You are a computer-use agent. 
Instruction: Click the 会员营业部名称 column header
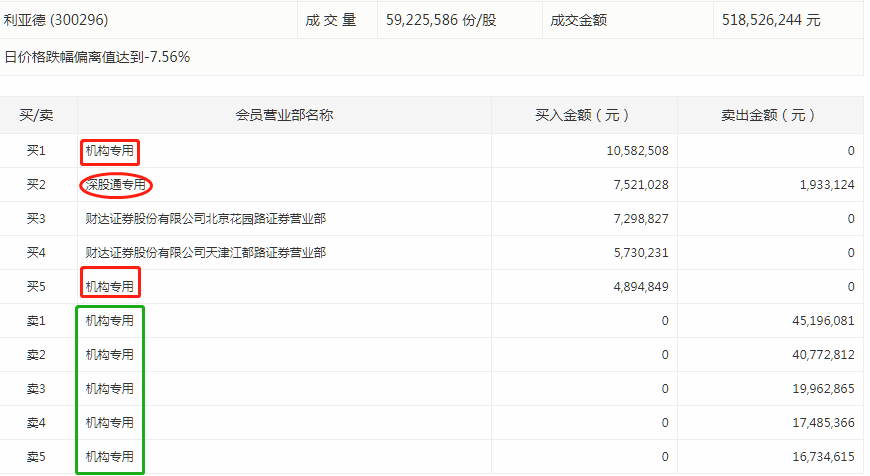click(284, 115)
